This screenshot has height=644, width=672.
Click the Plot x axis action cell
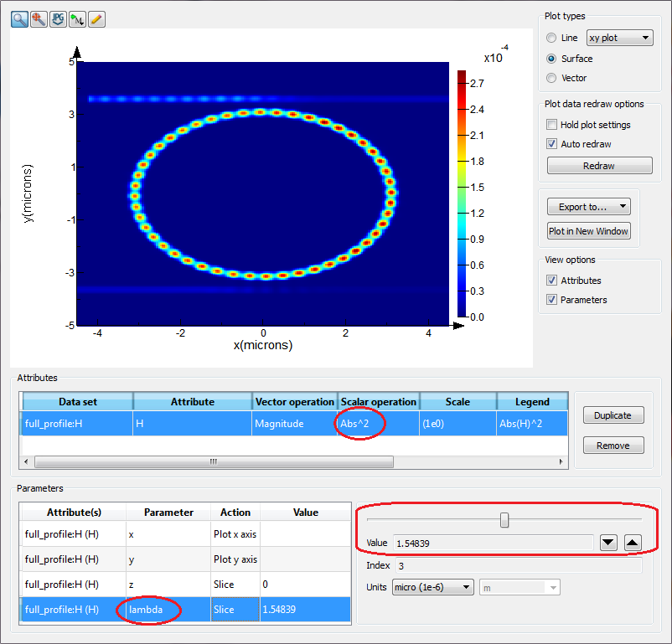click(235, 534)
